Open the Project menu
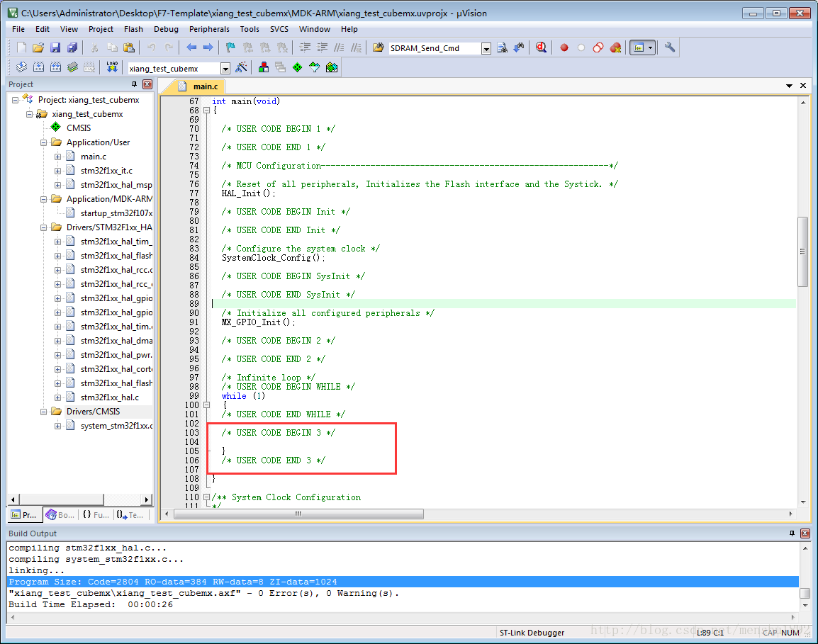This screenshot has width=818, height=644. point(101,29)
